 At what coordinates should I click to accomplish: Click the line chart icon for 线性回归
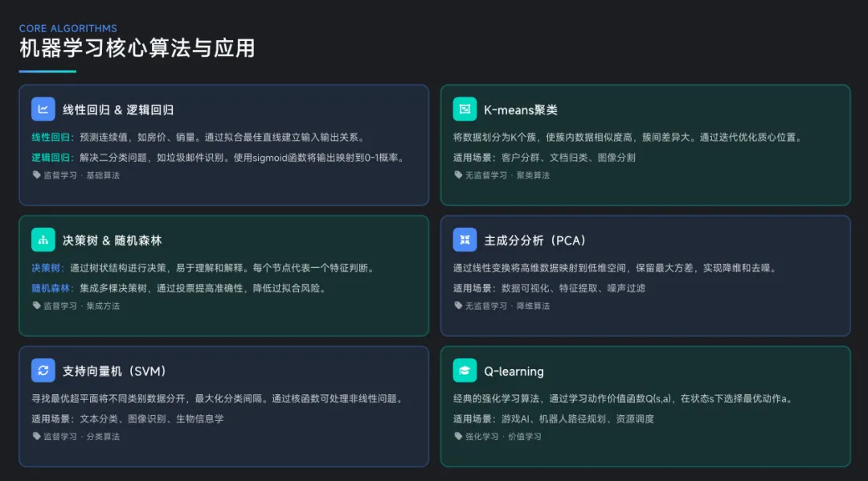(43, 109)
